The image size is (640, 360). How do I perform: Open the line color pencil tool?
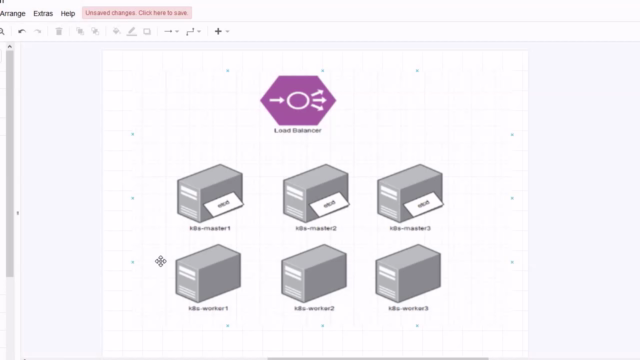(131, 31)
